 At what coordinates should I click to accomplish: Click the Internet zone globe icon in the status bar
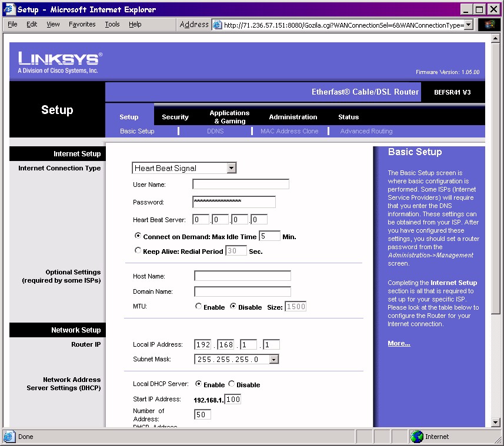417,437
